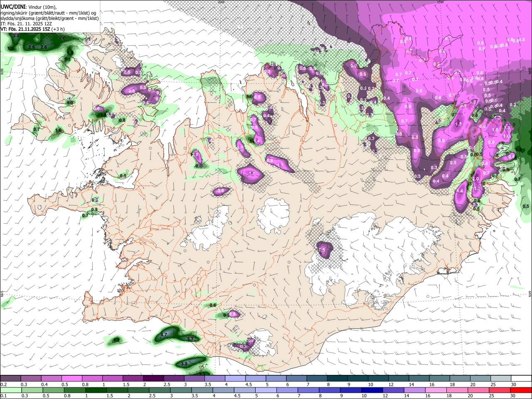Click the 'slydda/snjókoma' legend description line
The image size is (532, 399).
(x=49, y=18)
